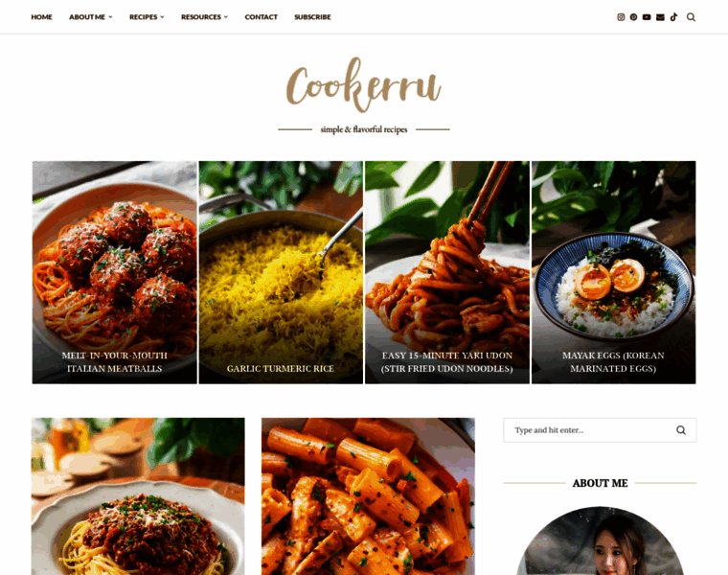Open the Subscribe page link
The height and width of the screenshot is (575, 728).
pyautogui.click(x=312, y=17)
